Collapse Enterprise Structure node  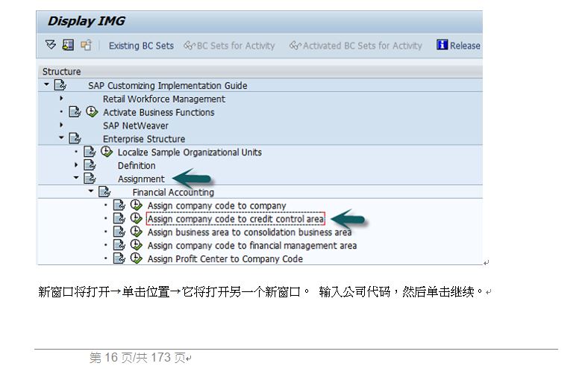click(x=61, y=137)
